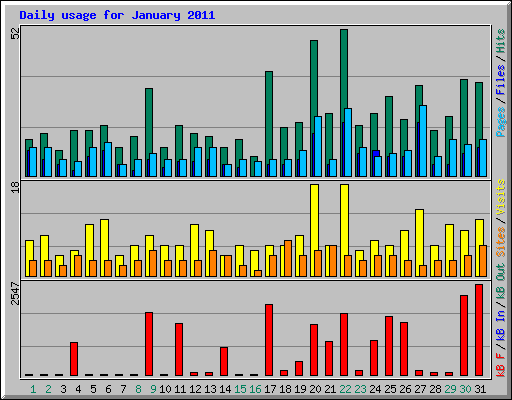Screen dimensions: 512x400
Task: Click the cyan pages bar for day 22
Action: [348, 142]
